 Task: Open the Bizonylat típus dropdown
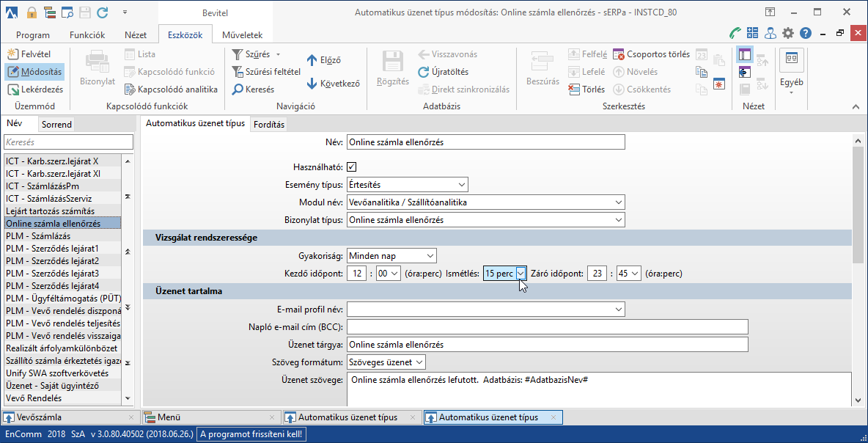[618, 220]
